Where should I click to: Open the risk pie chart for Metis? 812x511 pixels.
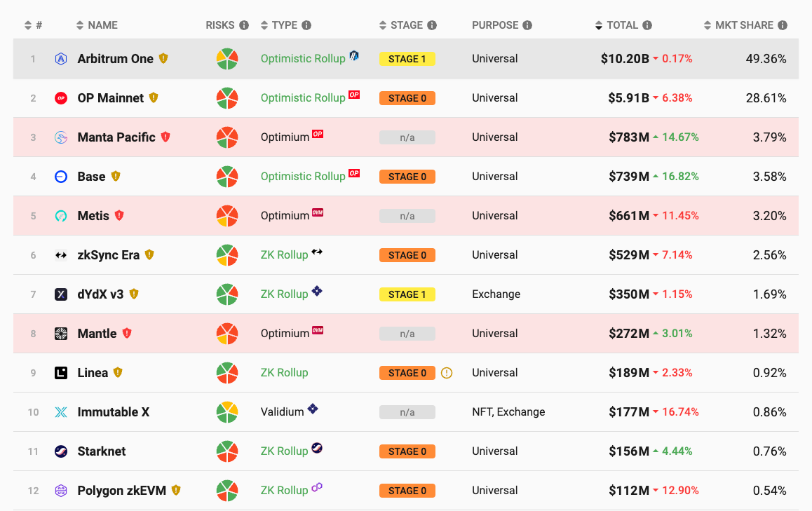226,216
